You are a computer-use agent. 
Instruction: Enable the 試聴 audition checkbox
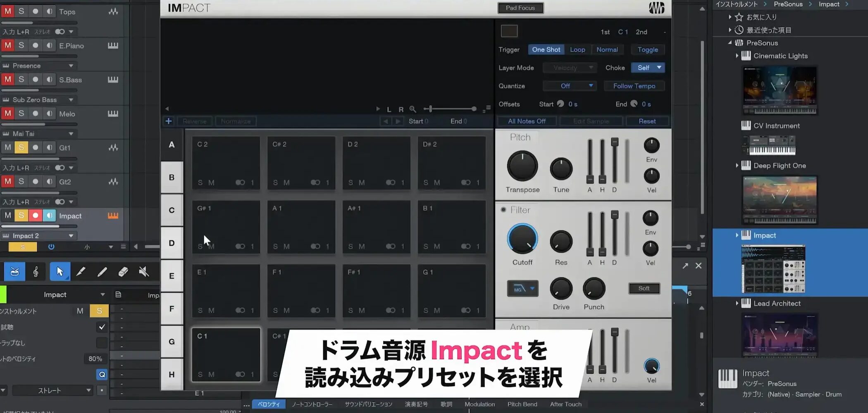coord(102,327)
